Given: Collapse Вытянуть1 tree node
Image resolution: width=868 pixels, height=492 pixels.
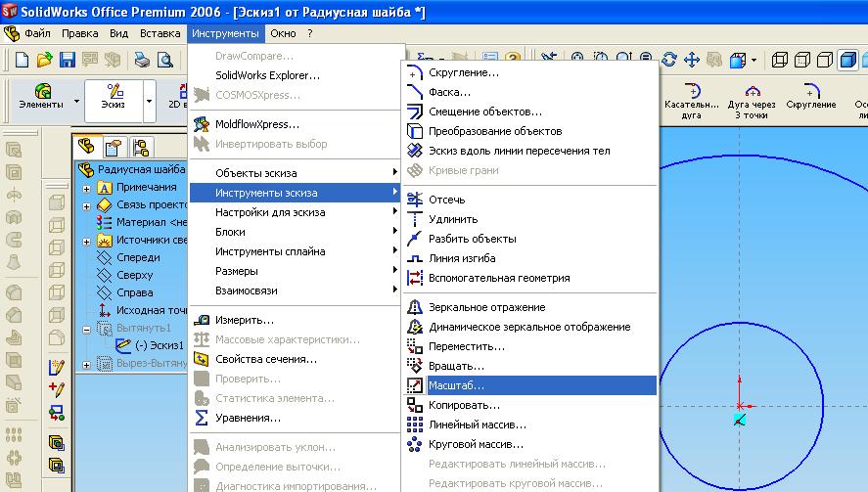Looking at the screenshot, I should (x=86, y=330).
